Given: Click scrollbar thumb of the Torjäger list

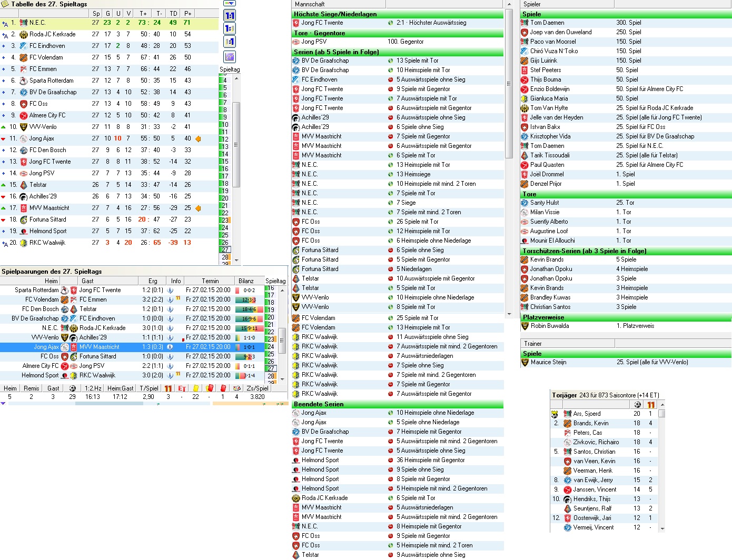Looking at the screenshot, I should coord(662,413).
